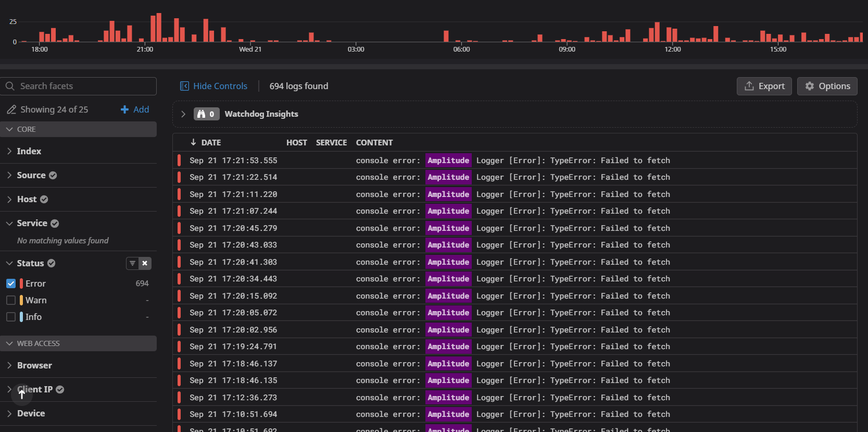Collapse the Service facet
Viewport: 868px width, 432px height.
9,223
